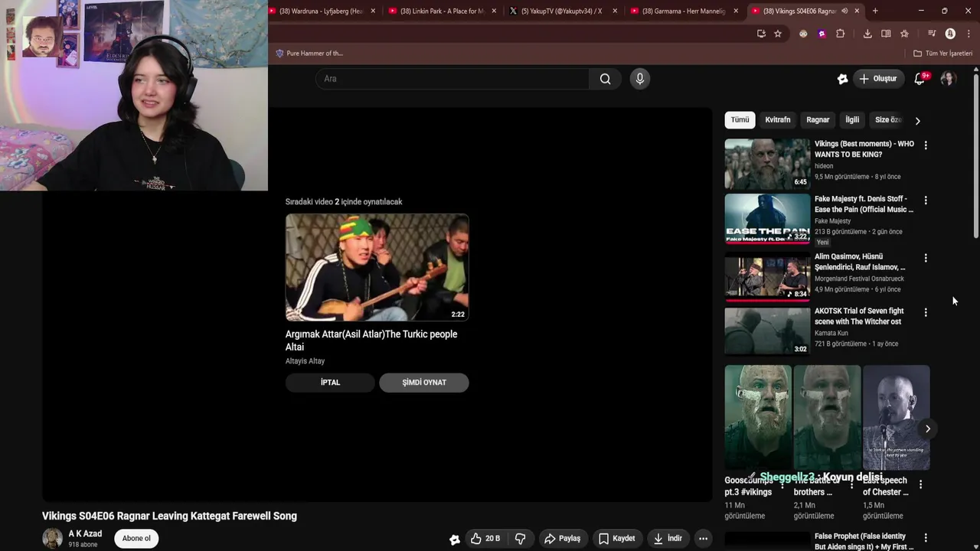This screenshot has height=551, width=980.
Task: Open AKOTSK Trial of Seven thumbnail
Action: click(x=767, y=331)
